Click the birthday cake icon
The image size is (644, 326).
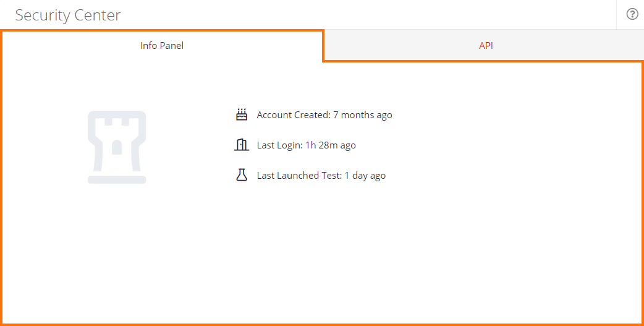[x=242, y=114]
